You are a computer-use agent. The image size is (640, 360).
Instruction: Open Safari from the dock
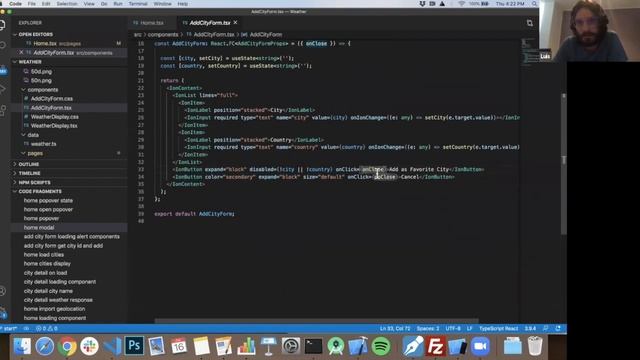pos(44,347)
